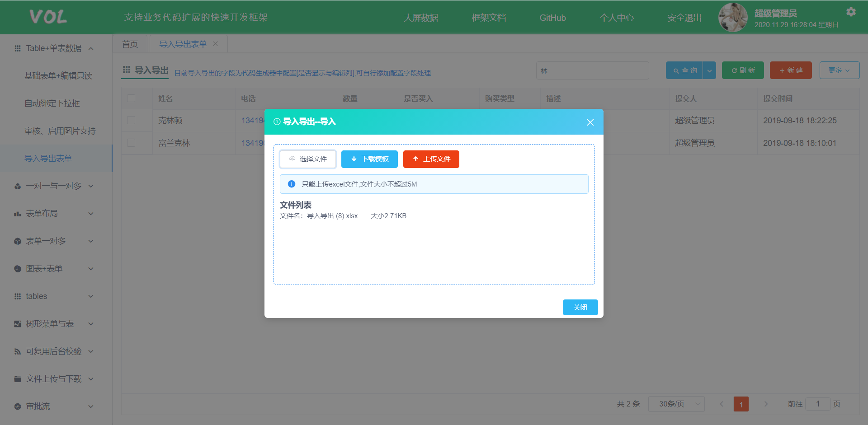Click the 文件上传与下载 folder icon
This screenshot has width=868, height=425.
tap(18, 379)
